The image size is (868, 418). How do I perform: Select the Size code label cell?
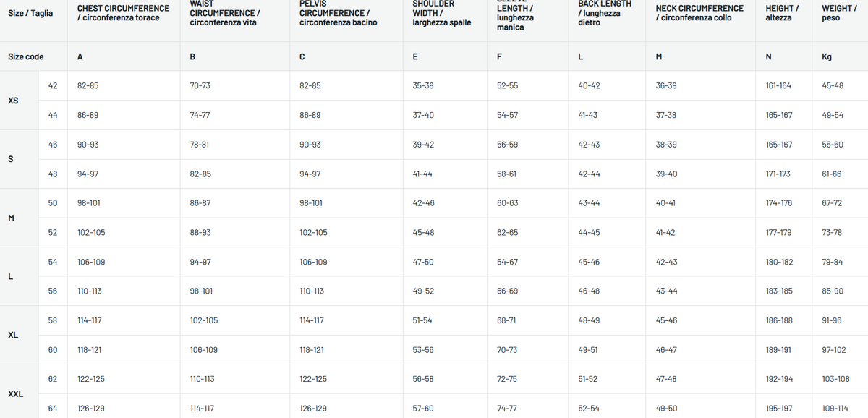pyautogui.click(x=26, y=56)
